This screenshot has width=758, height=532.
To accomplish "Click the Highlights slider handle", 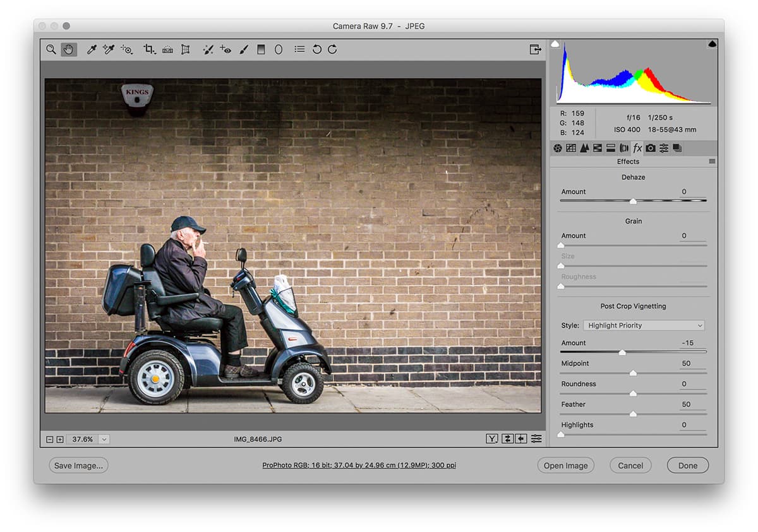I will [x=560, y=435].
